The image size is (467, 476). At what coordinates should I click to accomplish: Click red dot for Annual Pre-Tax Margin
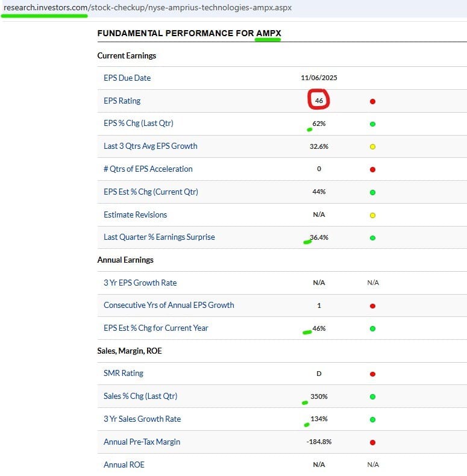(x=372, y=443)
